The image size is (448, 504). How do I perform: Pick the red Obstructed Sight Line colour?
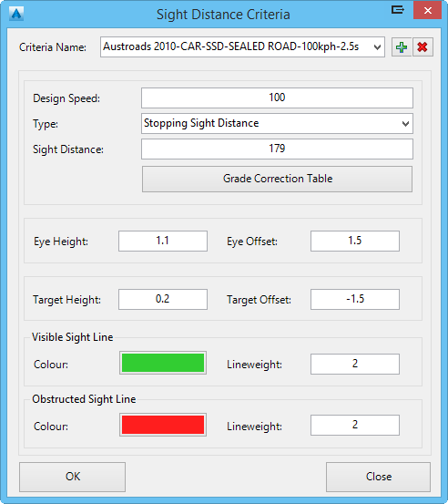[x=163, y=425]
